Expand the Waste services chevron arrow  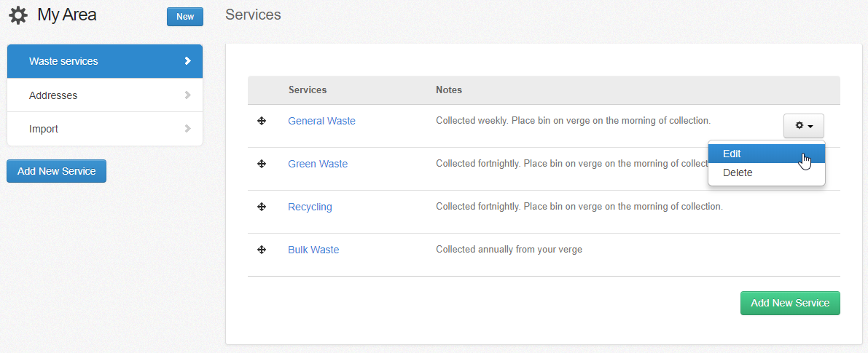187,61
